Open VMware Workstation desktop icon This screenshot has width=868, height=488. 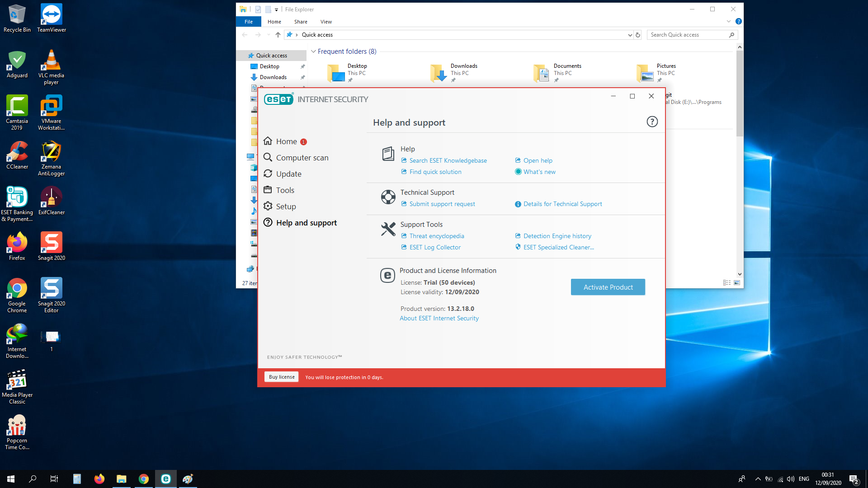[52, 113]
